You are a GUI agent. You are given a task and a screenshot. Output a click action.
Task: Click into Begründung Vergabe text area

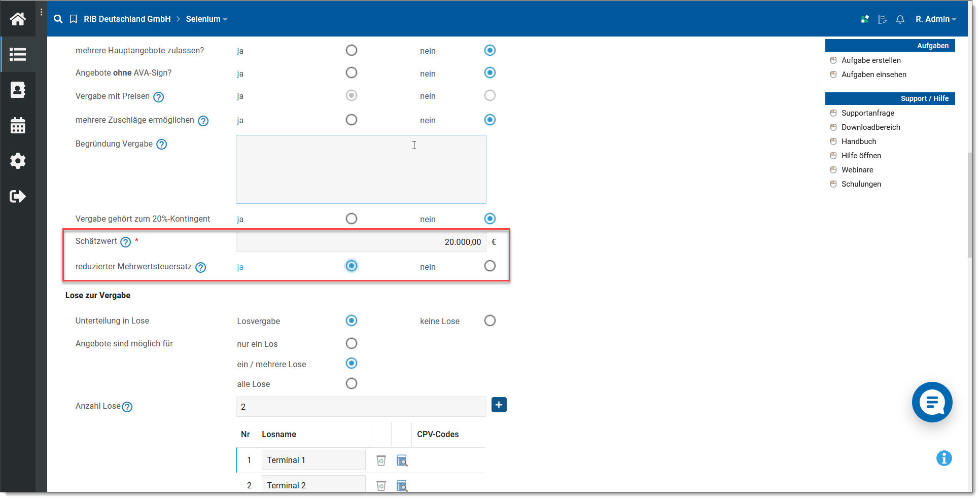361,169
